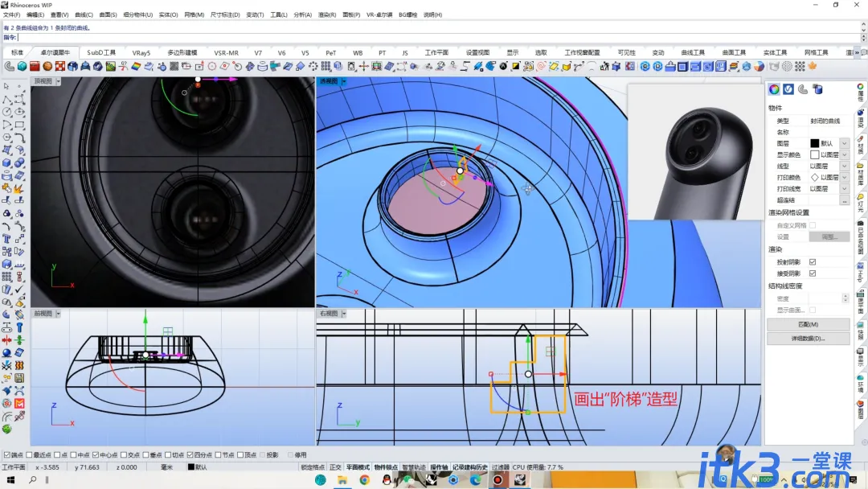Click the black 默认 layer swatch in status bar
Image resolution: width=868 pixels, height=489 pixels.
coord(191,467)
